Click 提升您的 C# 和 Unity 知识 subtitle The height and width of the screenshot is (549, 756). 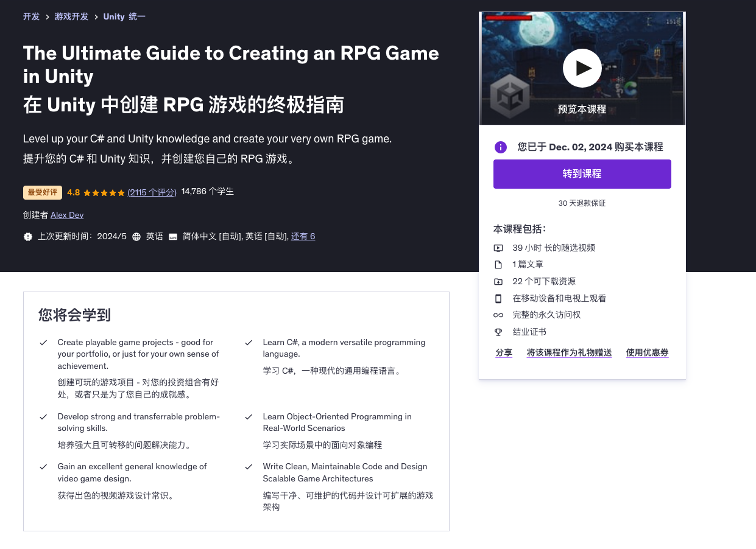(160, 159)
